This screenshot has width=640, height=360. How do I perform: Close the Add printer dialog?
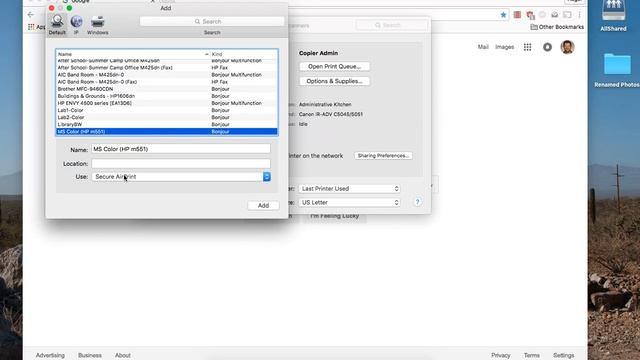[51, 8]
